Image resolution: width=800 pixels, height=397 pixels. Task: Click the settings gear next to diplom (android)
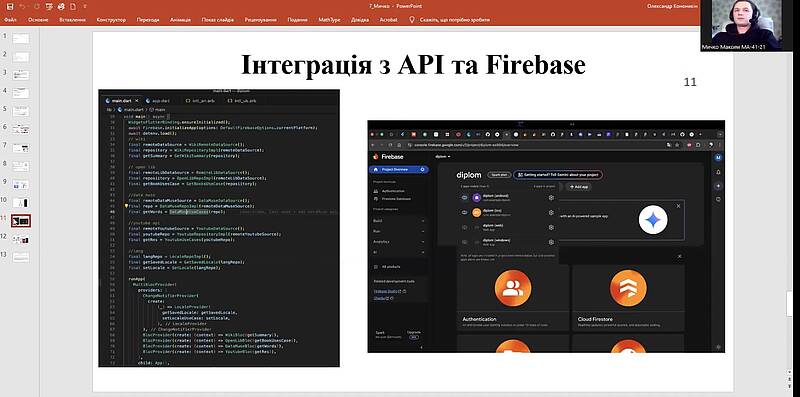click(551, 198)
